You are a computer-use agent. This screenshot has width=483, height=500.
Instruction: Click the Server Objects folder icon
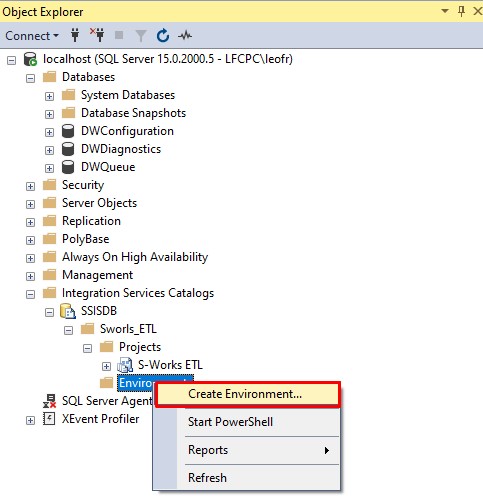[x=49, y=203]
